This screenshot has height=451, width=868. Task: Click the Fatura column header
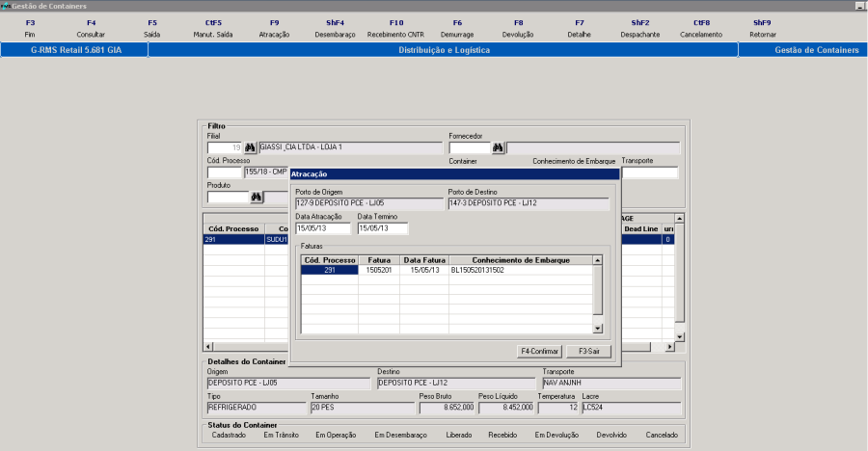pos(379,260)
